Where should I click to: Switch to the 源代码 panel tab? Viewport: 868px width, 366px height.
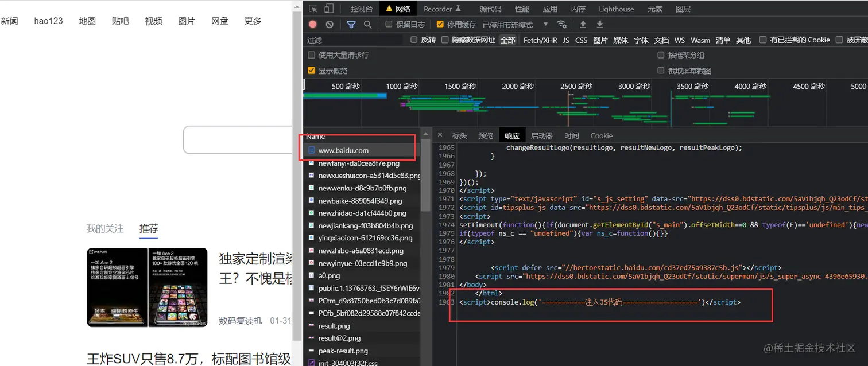click(490, 9)
